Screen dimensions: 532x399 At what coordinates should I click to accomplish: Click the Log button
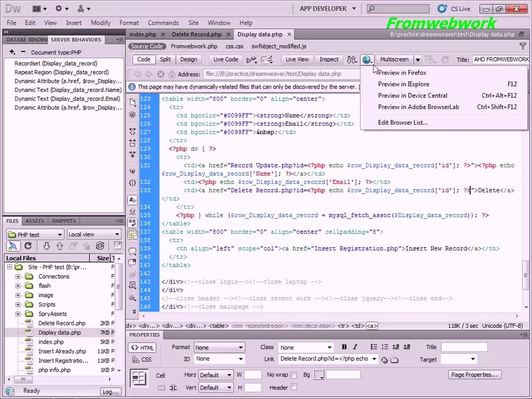click(110, 392)
